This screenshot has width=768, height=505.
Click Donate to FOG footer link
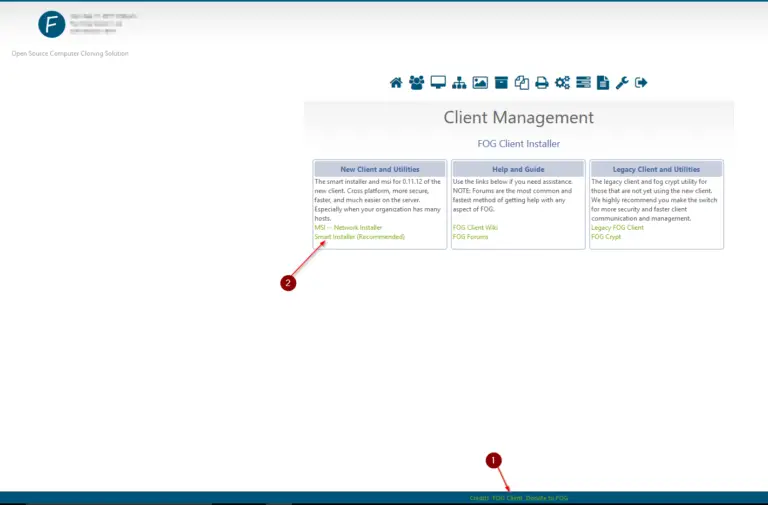[x=547, y=498]
